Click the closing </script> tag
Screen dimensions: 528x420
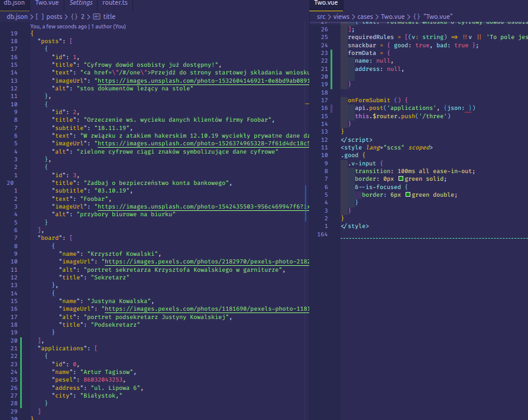(357, 139)
